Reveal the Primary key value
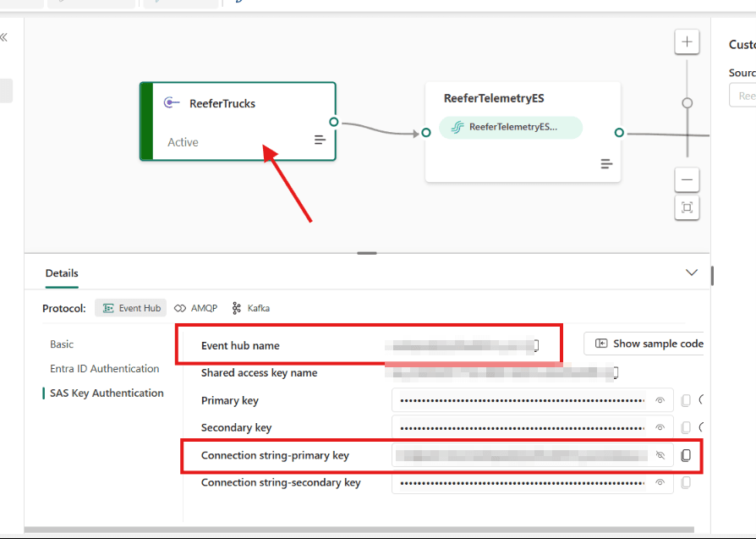The width and height of the screenshot is (756, 539). (660, 400)
